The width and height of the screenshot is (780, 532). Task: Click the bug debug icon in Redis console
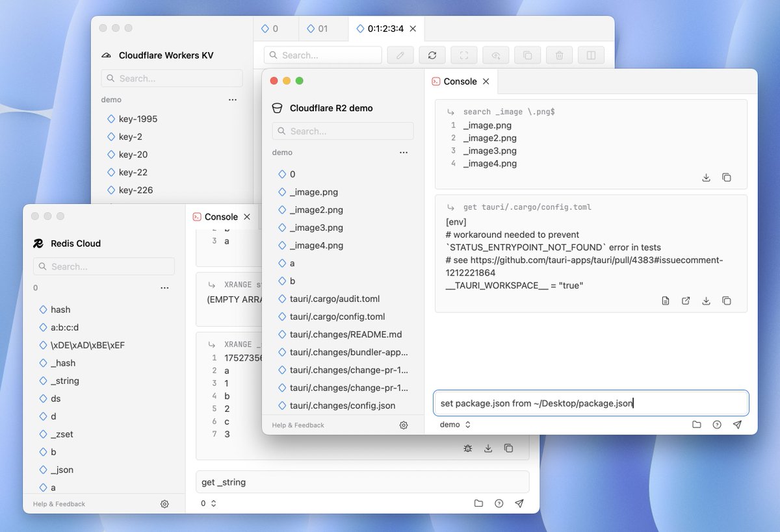click(468, 448)
